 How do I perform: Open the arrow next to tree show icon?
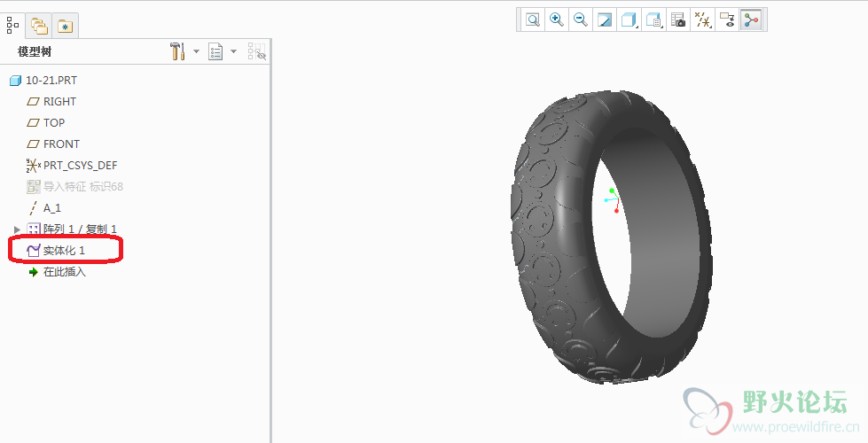click(x=233, y=51)
